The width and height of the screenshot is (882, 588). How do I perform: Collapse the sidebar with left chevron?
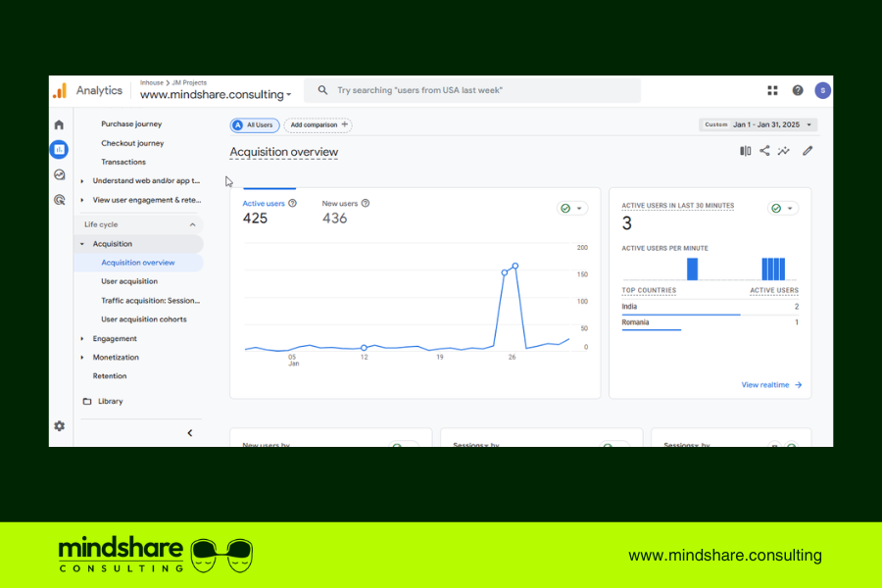(189, 433)
